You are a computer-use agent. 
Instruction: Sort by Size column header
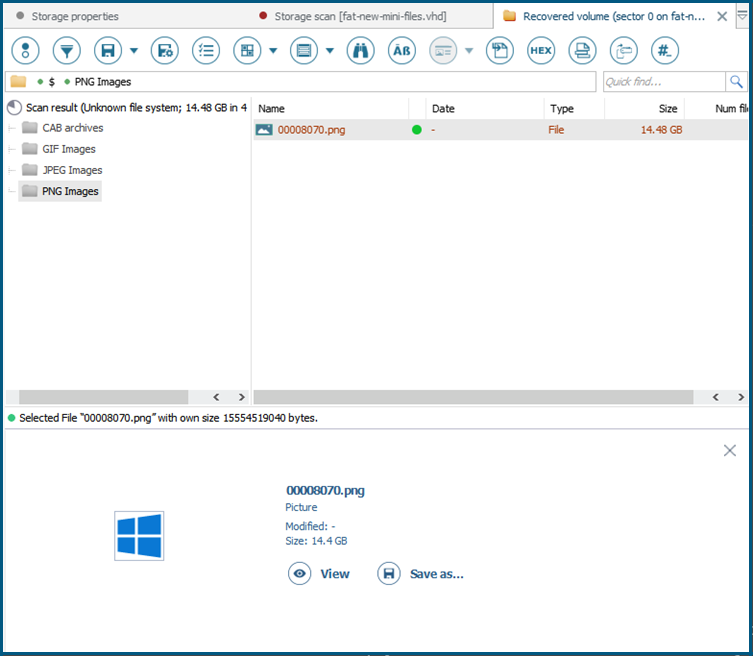(668, 109)
